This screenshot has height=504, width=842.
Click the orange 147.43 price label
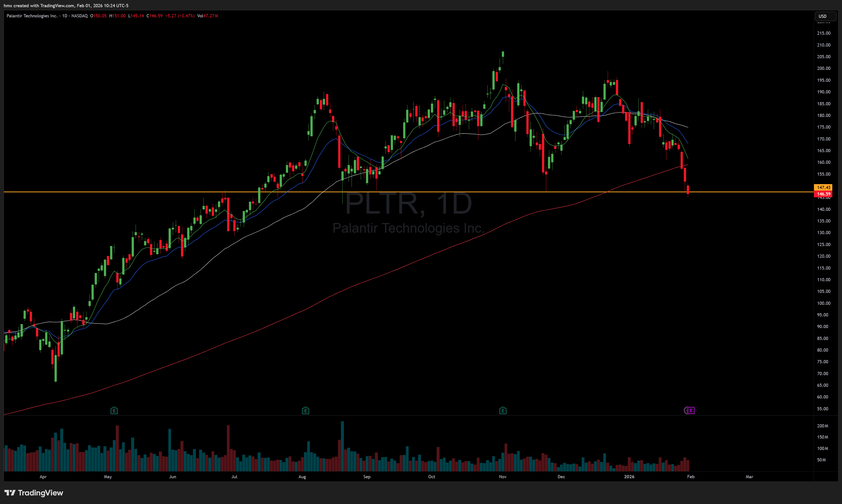click(x=823, y=188)
